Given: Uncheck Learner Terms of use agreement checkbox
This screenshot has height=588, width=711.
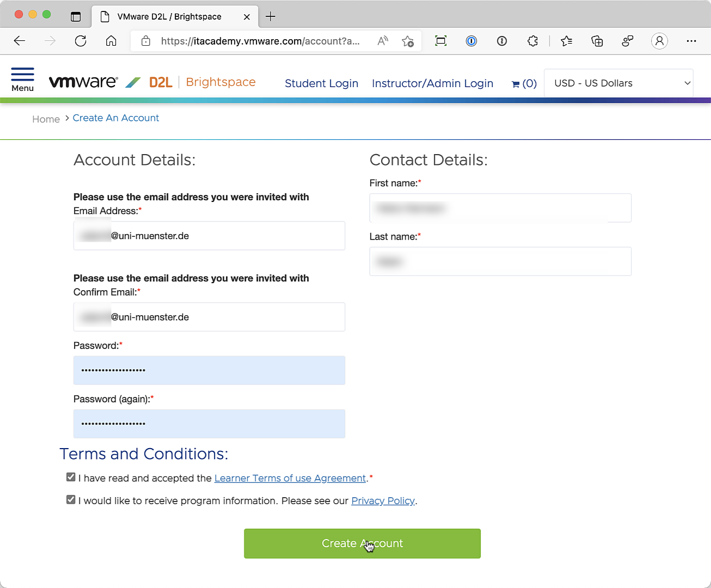Looking at the screenshot, I should (x=71, y=477).
